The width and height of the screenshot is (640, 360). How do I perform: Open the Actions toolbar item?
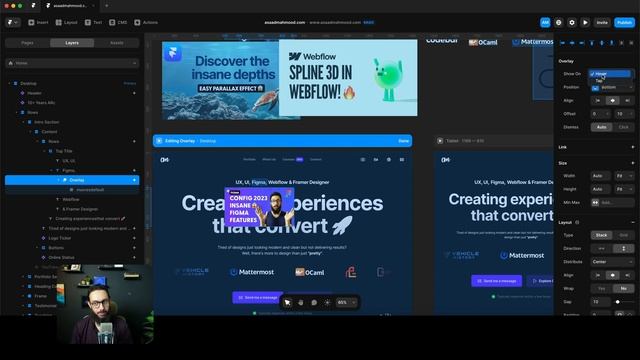pos(146,22)
